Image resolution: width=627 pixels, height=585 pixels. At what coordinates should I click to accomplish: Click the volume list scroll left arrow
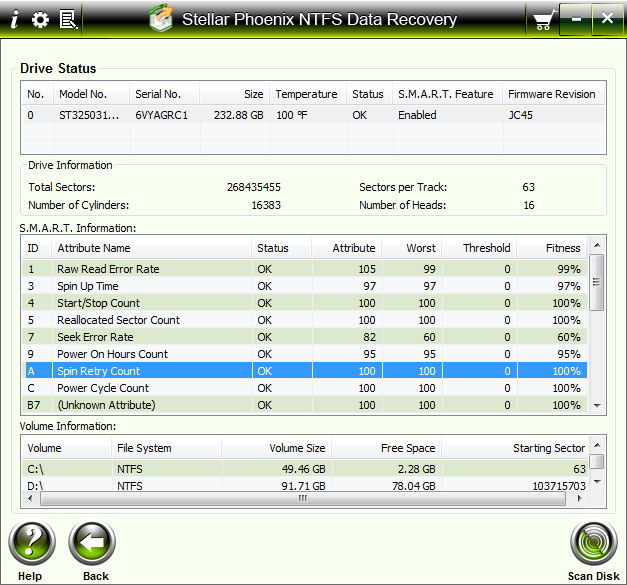(30, 498)
